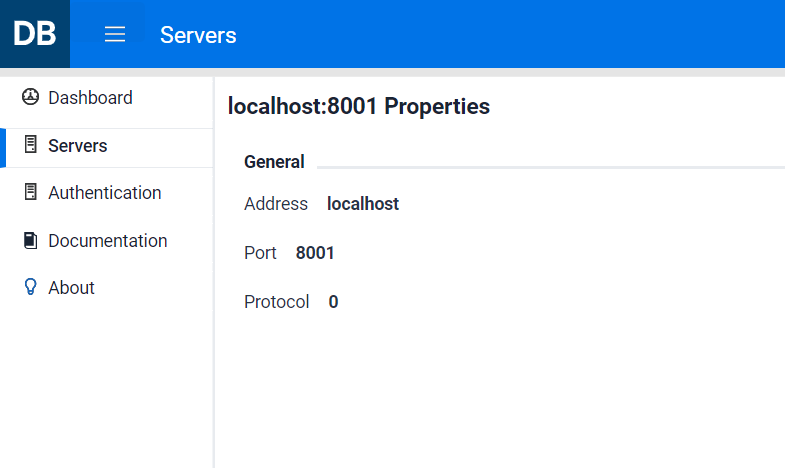The image size is (785, 468).
Task: Open the About page label
Action: 71,288
